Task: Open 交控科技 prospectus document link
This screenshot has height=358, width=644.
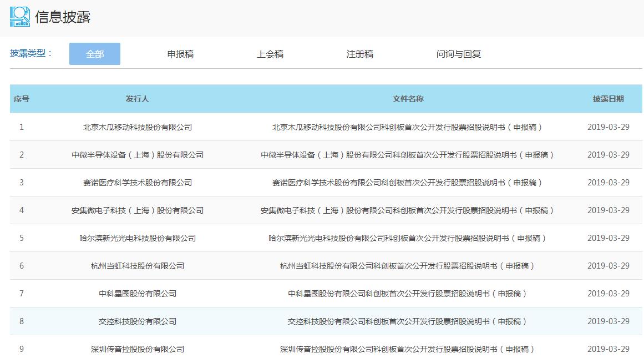Action: 408,321
